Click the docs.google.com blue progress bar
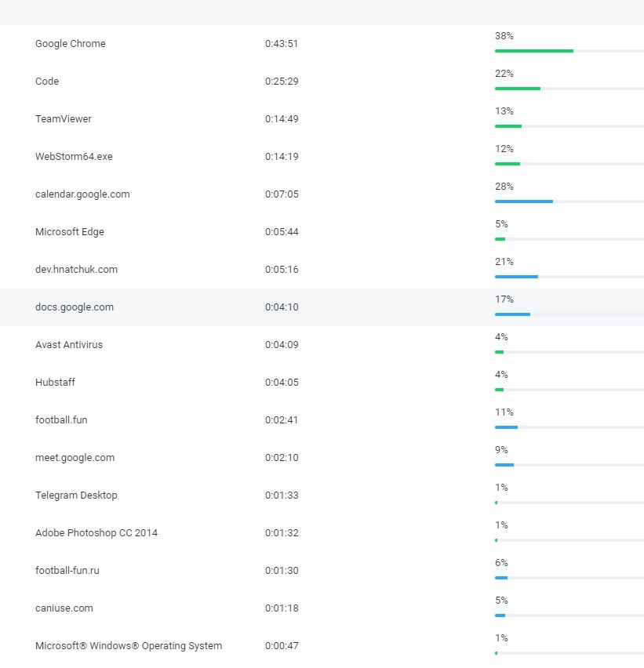Viewport: 644px width, 668px height. click(x=512, y=314)
